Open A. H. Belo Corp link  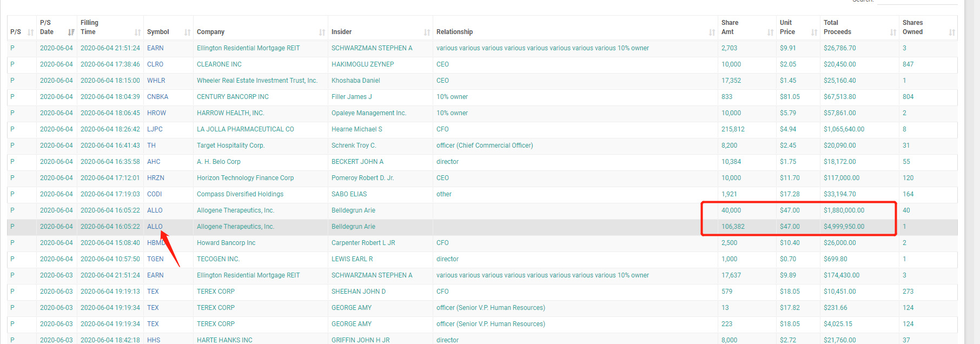tap(218, 162)
